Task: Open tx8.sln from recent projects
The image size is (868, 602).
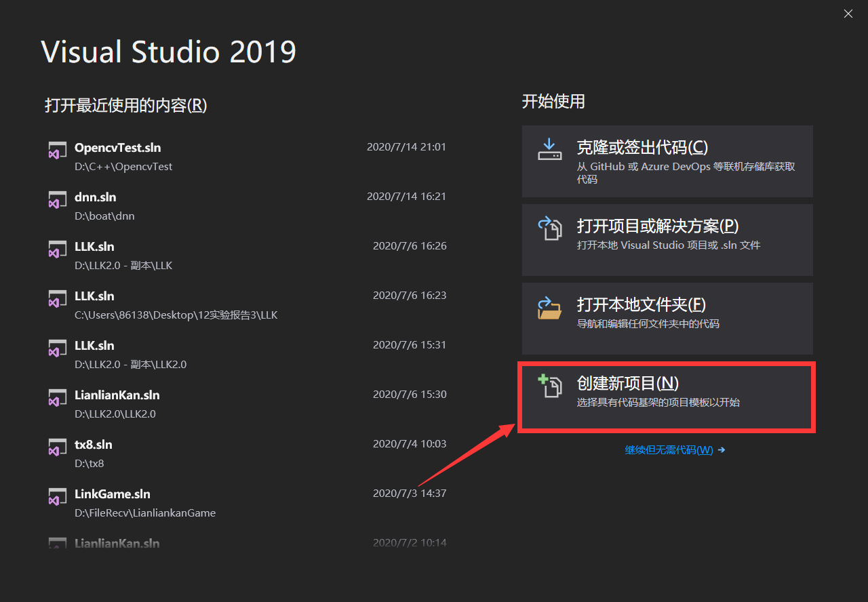Action: point(92,445)
